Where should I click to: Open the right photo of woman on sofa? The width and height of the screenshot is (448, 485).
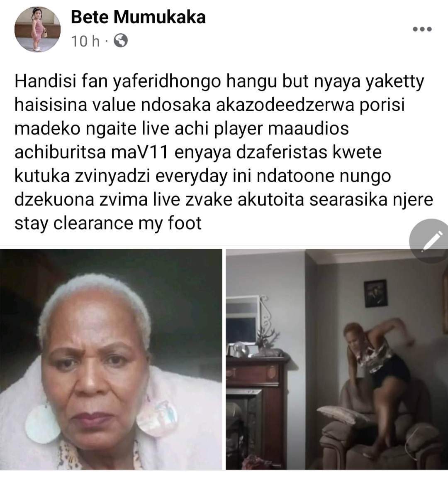337,359
